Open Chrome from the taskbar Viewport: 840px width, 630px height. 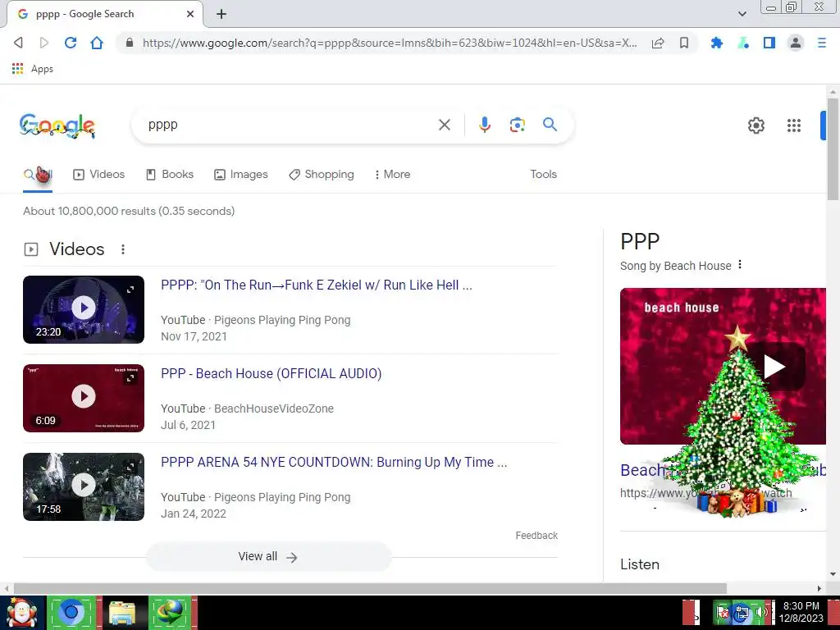pos(71,612)
